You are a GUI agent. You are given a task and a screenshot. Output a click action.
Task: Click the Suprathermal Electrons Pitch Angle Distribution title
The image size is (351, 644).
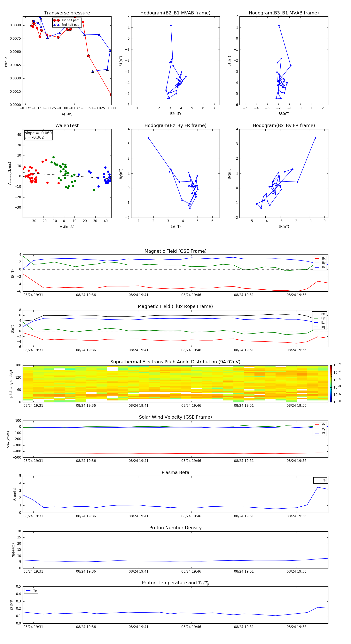(x=175, y=362)
